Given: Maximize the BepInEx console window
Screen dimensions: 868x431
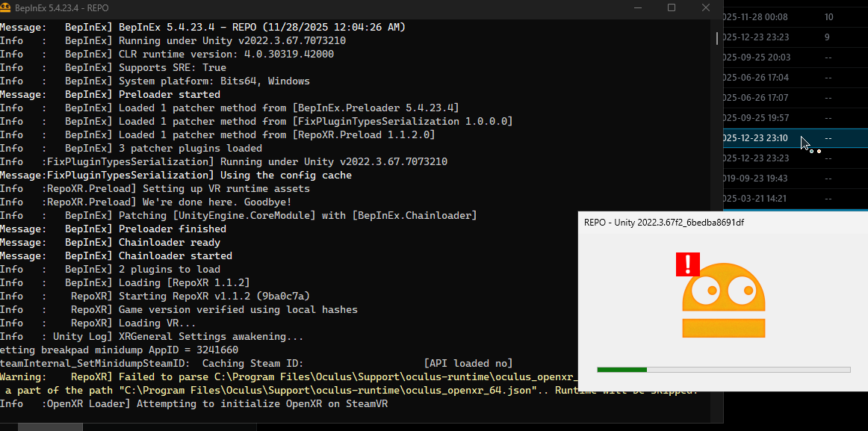Looking at the screenshot, I should pyautogui.click(x=671, y=7).
